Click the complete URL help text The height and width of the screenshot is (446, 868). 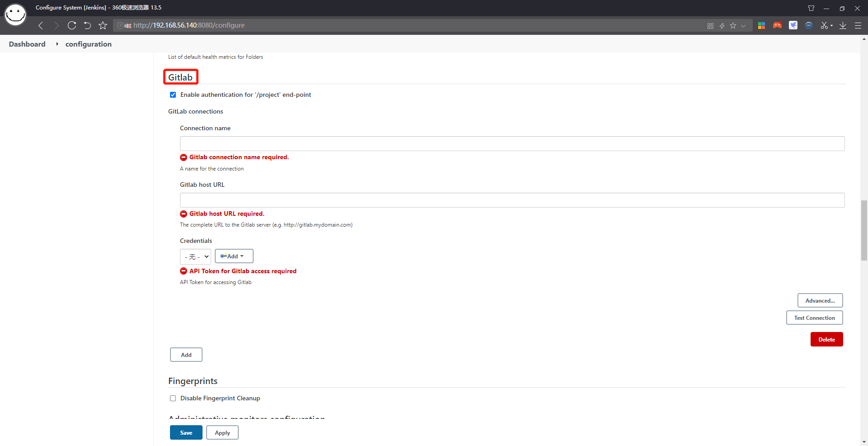click(266, 225)
